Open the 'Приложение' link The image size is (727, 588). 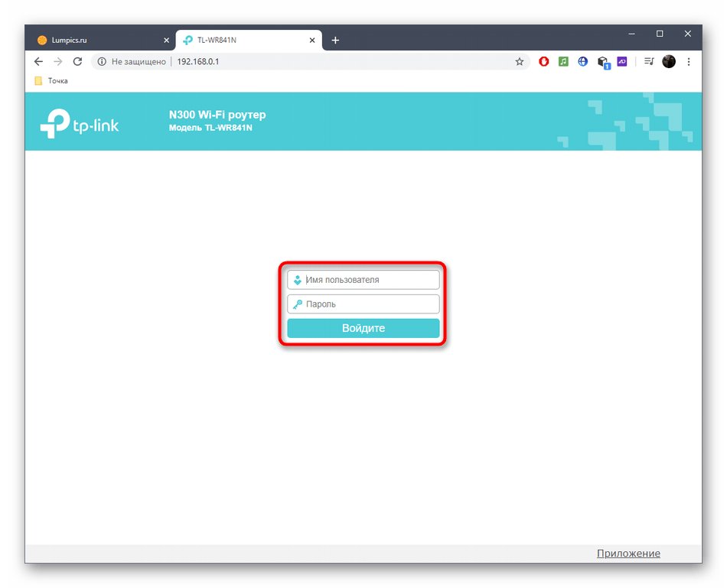(628, 554)
